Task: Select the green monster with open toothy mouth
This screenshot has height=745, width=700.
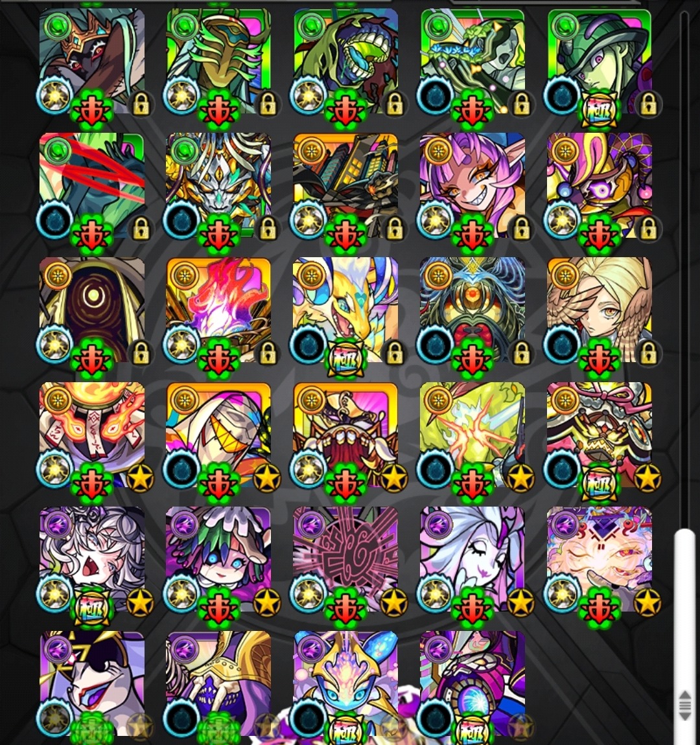Action: tap(345, 61)
